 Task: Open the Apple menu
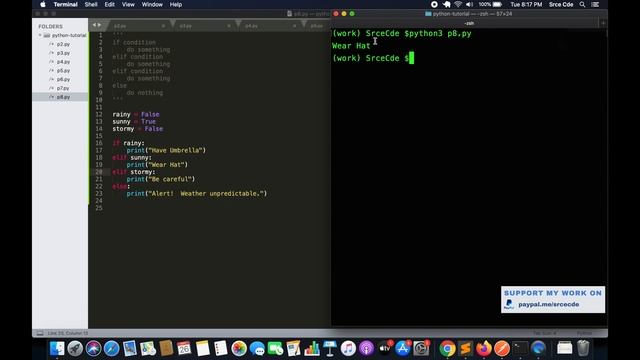coord(43,4)
